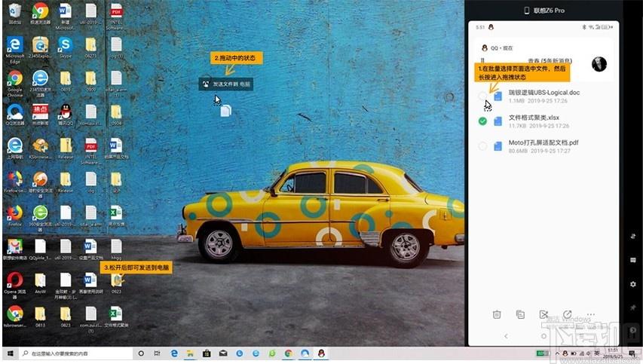Click the 发送文件到电脑 drag tooltip
Viewport: 643px width, 364px height.
point(226,84)
